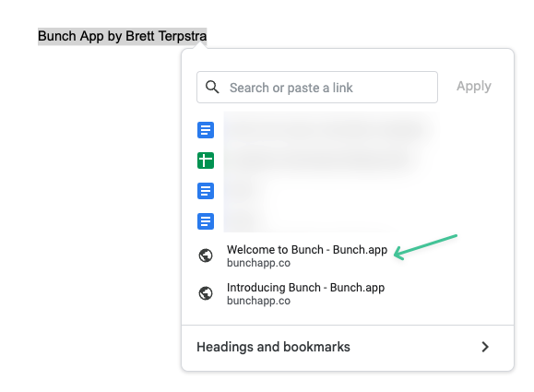Click bunchapp.co URL under Introducing Bunch
534x392 pixels.
[x=258, y=301]
